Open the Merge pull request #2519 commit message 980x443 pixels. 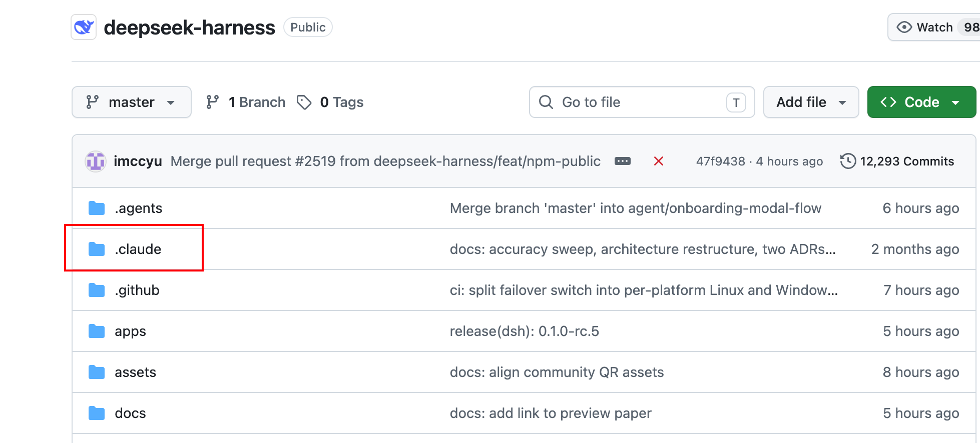point(385,161)
